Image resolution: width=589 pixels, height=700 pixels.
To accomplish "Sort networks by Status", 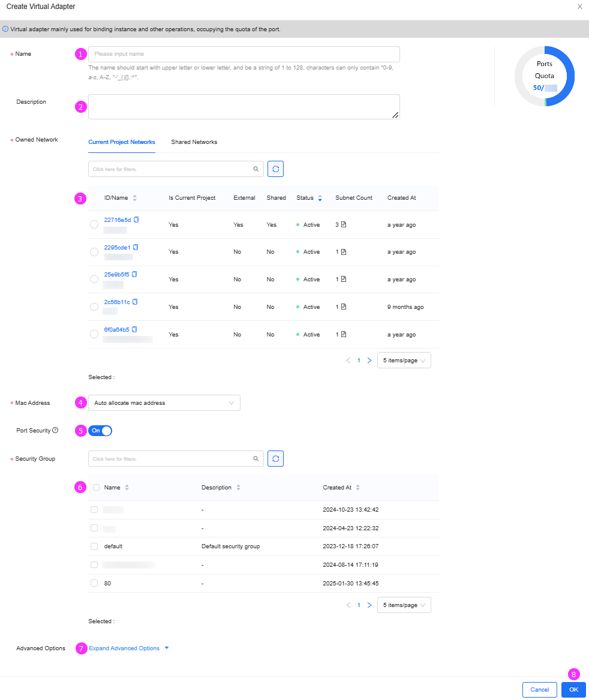I will coord(320,198).
